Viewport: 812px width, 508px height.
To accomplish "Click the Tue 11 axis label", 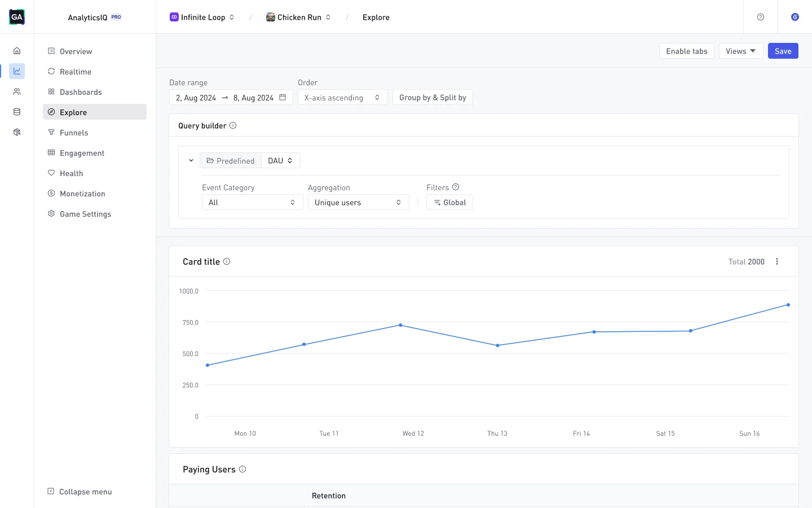I will 329,433.
